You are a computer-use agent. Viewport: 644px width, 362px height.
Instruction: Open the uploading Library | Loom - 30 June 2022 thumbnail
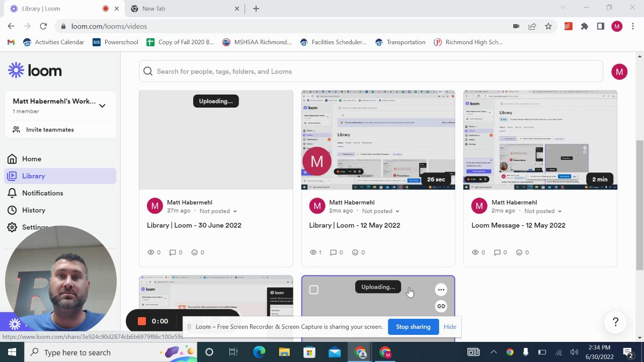click(216, 140)
